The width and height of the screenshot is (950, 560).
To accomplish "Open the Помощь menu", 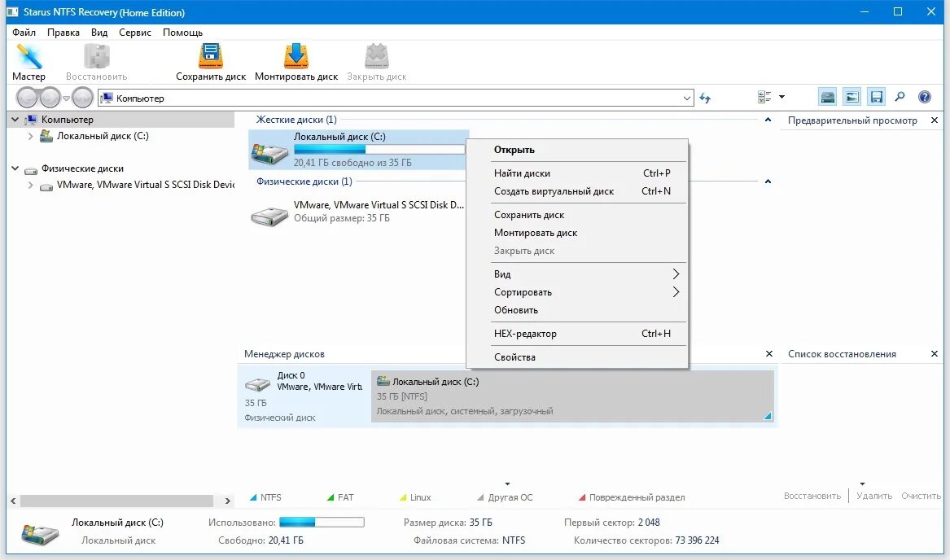I will click(182, 32).
